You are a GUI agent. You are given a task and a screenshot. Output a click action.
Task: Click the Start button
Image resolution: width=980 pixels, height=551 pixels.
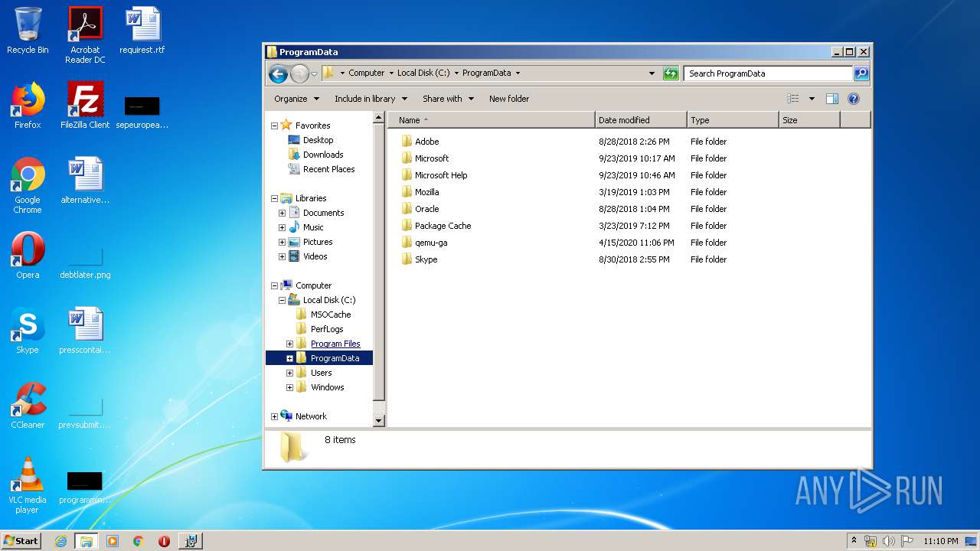[21, 541]
